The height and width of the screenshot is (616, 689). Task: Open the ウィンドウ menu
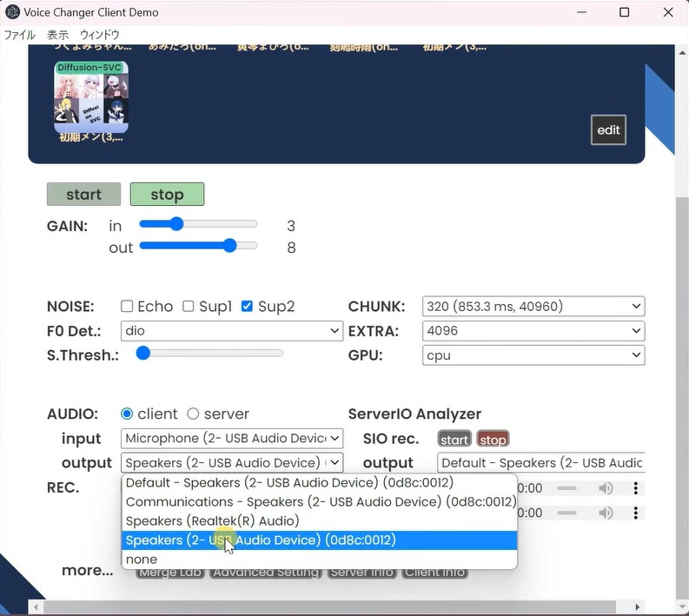pos(99,35)
